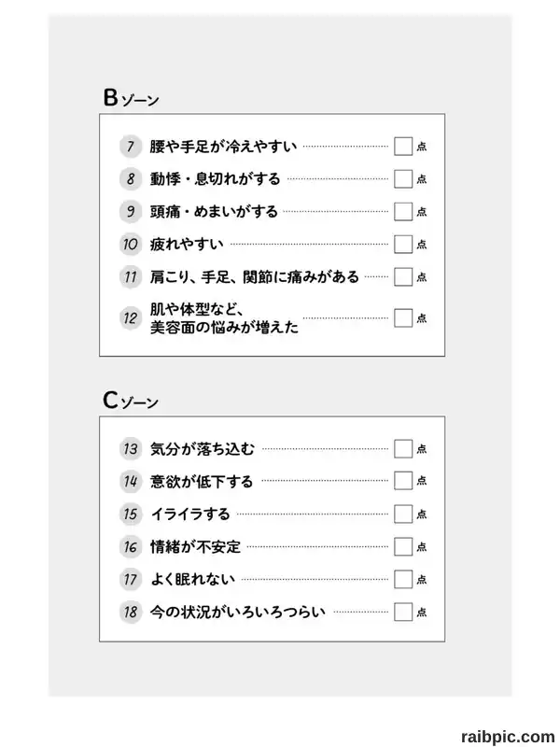Click the score box next to 頭痛・めまいがする

[x=403, y=212]
